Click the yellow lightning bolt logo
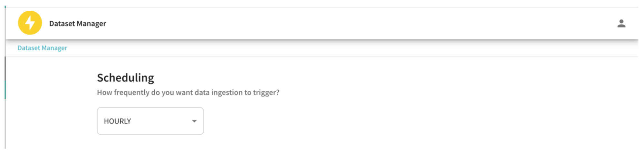Screen dimensions: 644x156 point(30,23)
